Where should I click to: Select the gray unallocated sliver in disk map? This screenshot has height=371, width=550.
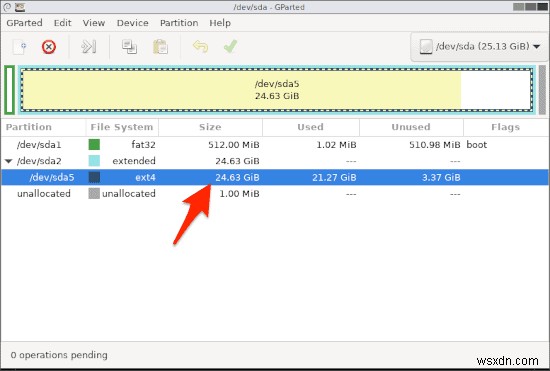point(542,90)
